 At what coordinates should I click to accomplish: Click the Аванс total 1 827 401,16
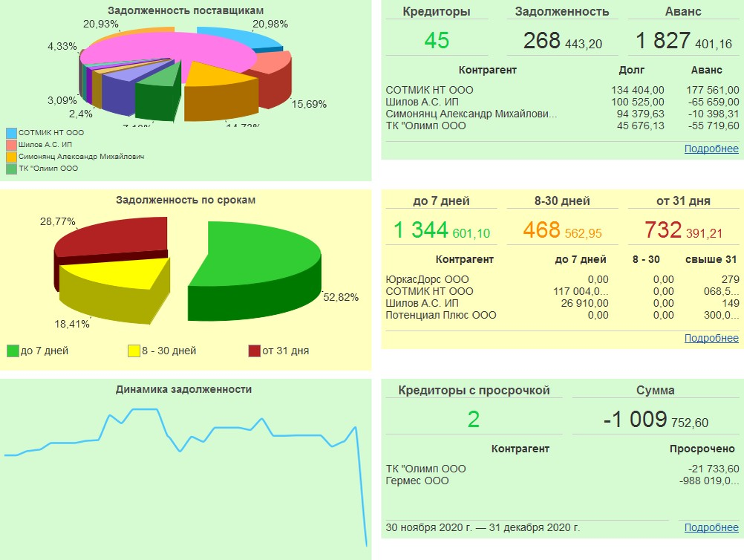[684, 40]
